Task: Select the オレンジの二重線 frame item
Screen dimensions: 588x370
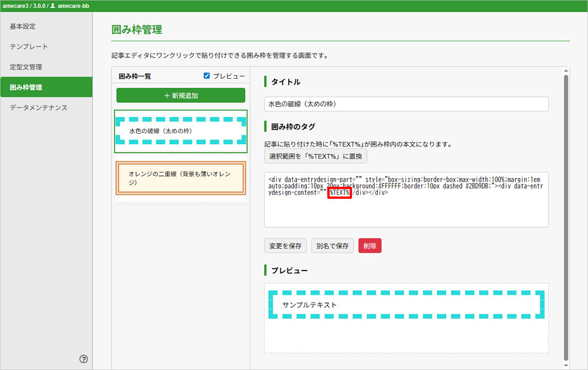Action: pyautogui.click(x=181, y=178)
